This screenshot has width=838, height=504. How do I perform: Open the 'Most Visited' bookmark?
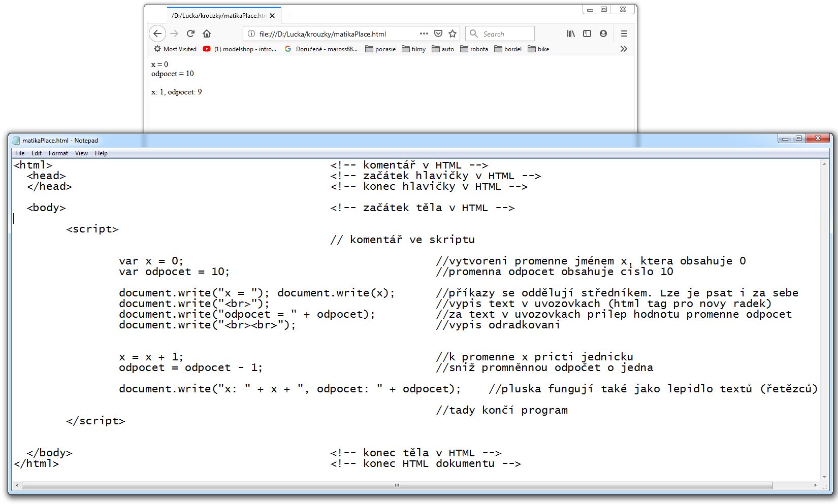(x=175, y=49)
